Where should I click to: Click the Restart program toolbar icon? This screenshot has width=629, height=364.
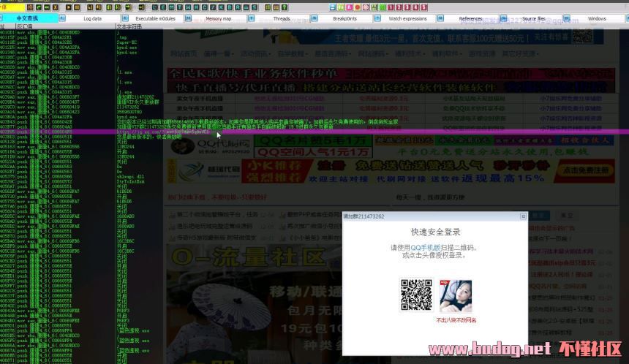[39, 7]
